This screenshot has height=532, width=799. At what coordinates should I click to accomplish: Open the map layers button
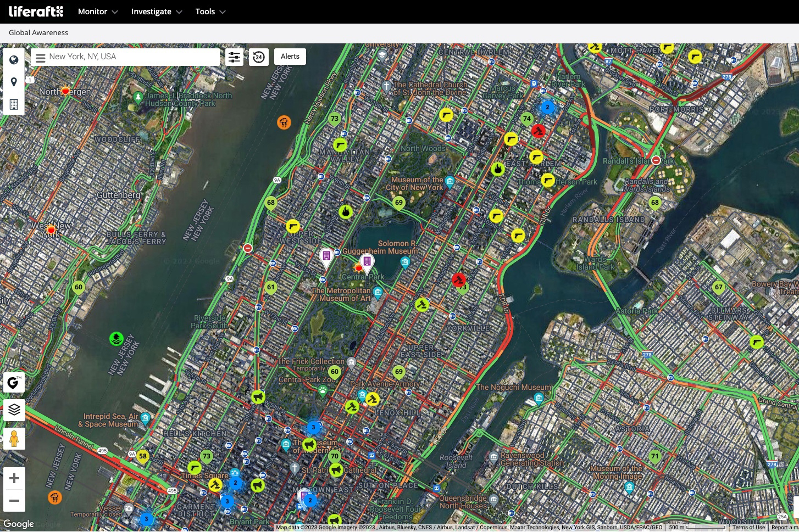click(14, 410)
